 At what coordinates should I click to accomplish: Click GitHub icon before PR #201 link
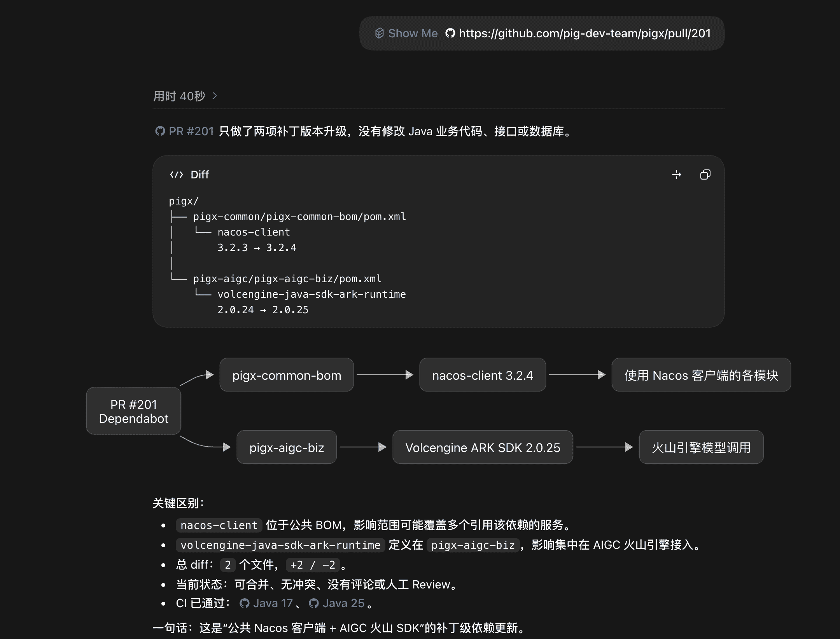point(160,131)
